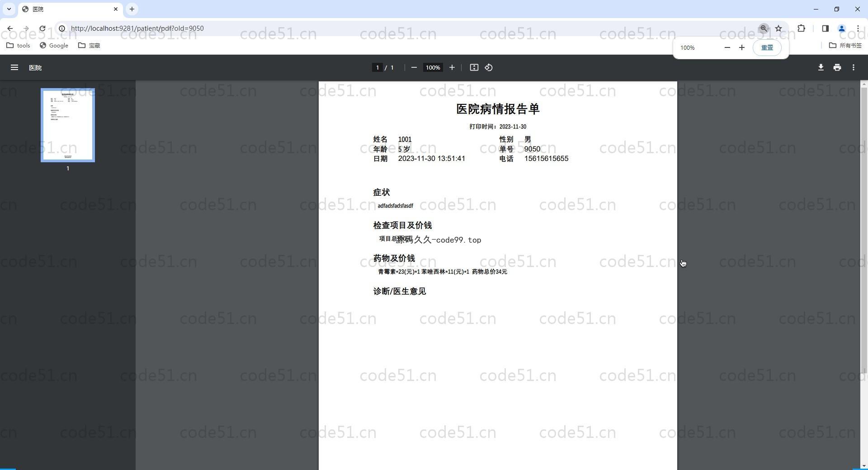The width and height of the screenshot is (868, 470).
Task: Click the symptom text adfadsfadsfasdf
Action: pos(395,206)
